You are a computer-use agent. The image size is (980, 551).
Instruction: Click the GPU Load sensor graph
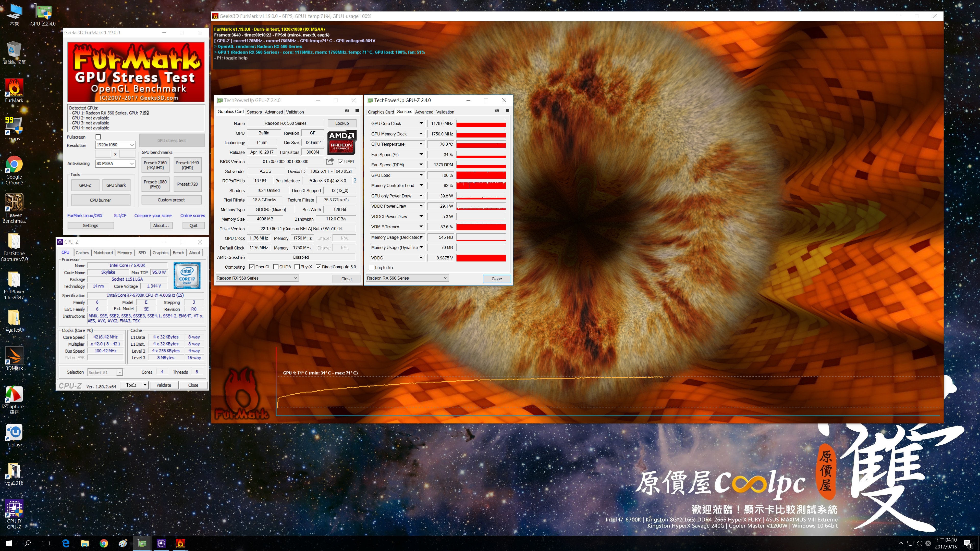[481, 175]
